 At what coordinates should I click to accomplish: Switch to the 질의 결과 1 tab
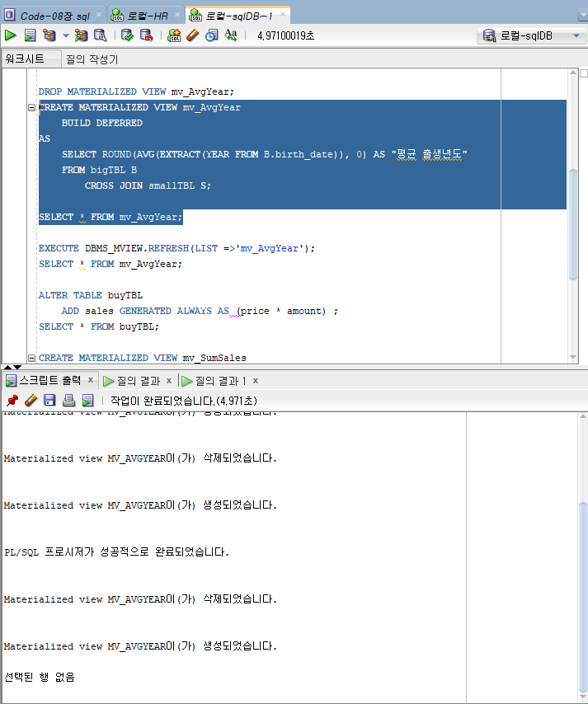[x=220, y=381]
